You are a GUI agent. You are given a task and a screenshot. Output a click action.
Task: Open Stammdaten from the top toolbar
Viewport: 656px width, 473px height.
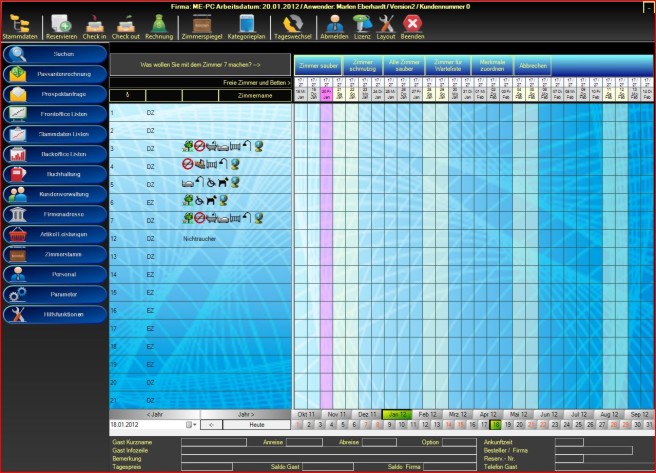pyautogui.click(x=20, y=27)
